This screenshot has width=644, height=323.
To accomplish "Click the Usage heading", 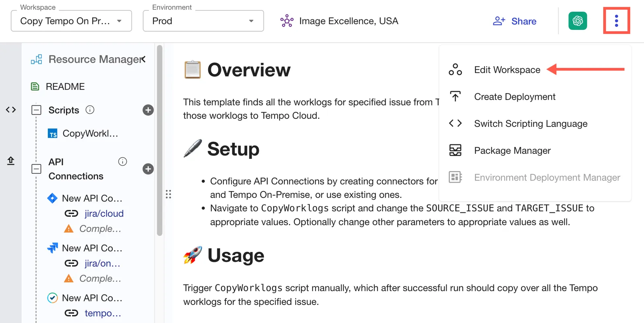I will coord(236,255).
